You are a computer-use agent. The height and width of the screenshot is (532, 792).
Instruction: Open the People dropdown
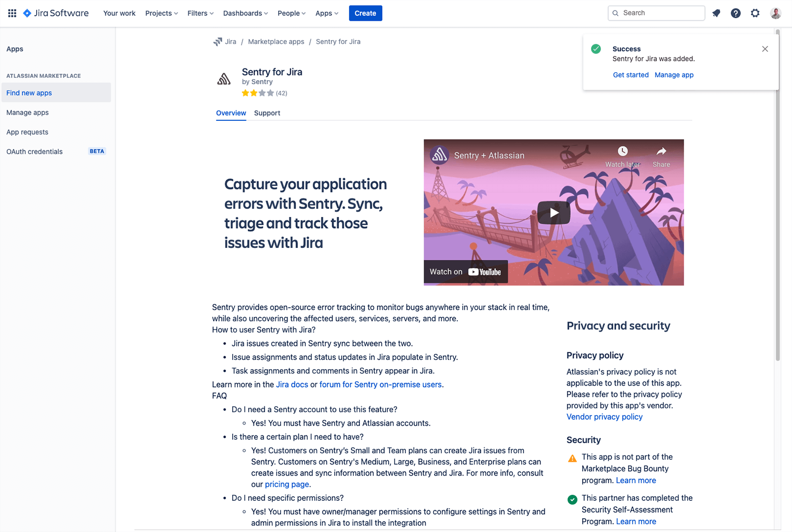coord(291,13)
